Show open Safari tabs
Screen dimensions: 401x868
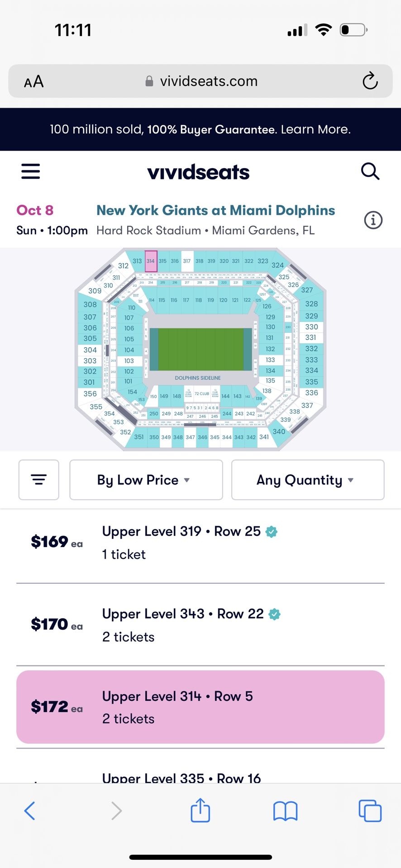tap(370, 811)
